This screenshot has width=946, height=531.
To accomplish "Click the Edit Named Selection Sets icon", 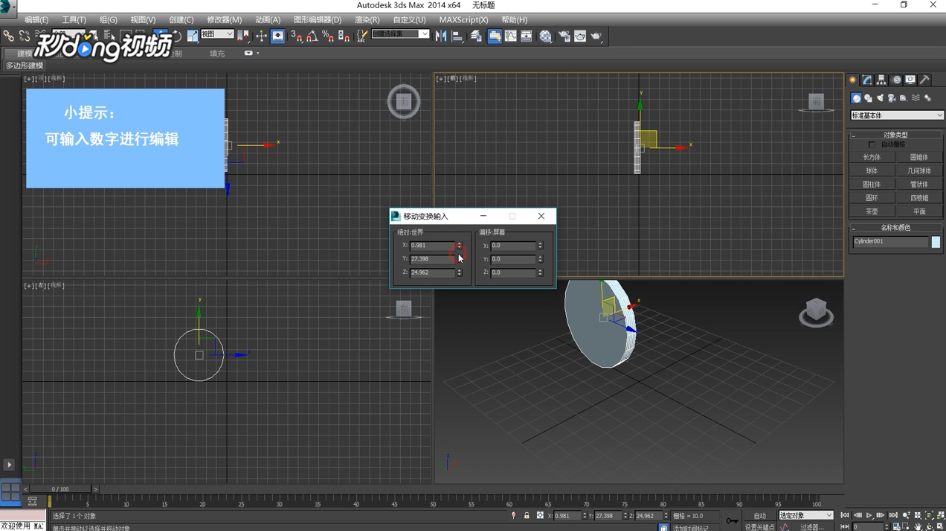I will (x=361, y=36).
